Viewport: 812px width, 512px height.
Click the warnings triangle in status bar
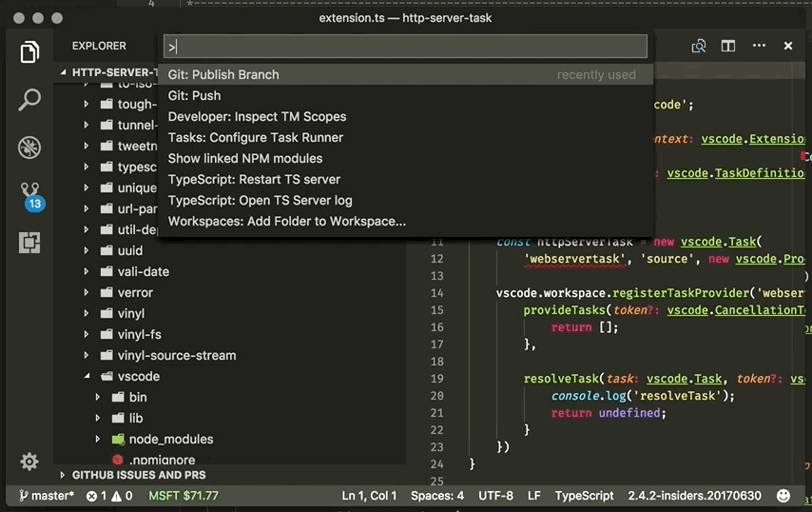click(x=117, y=496)
